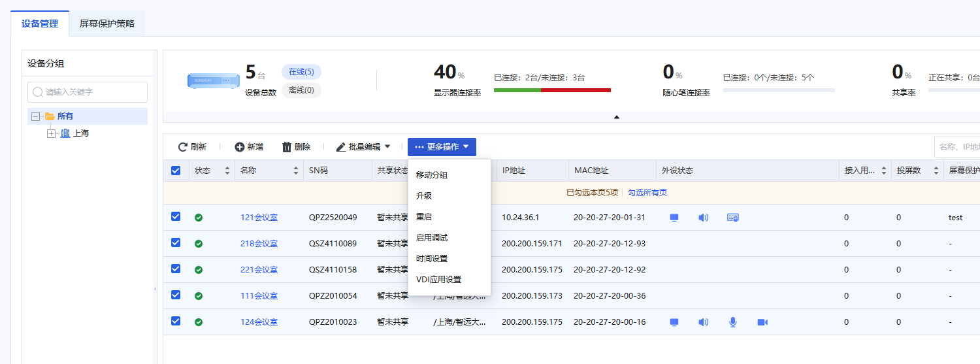Expand the 上海 tree node
The image size is (980, 364).
tap(52, 133)
